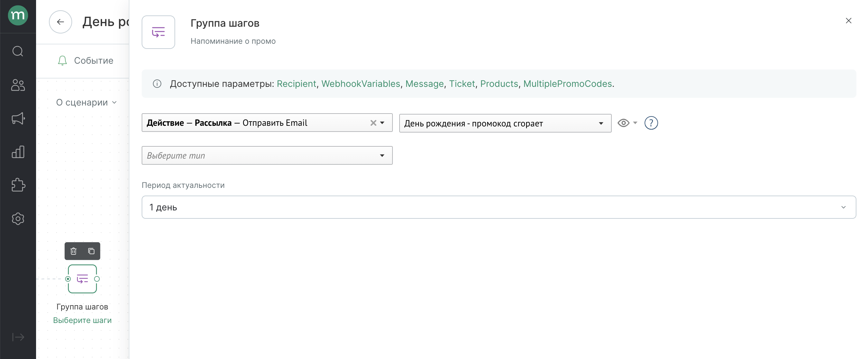This screenshot has height=359, width=868.
Task: Open the arrow beside the eye icon
Action: pos(635,123)
